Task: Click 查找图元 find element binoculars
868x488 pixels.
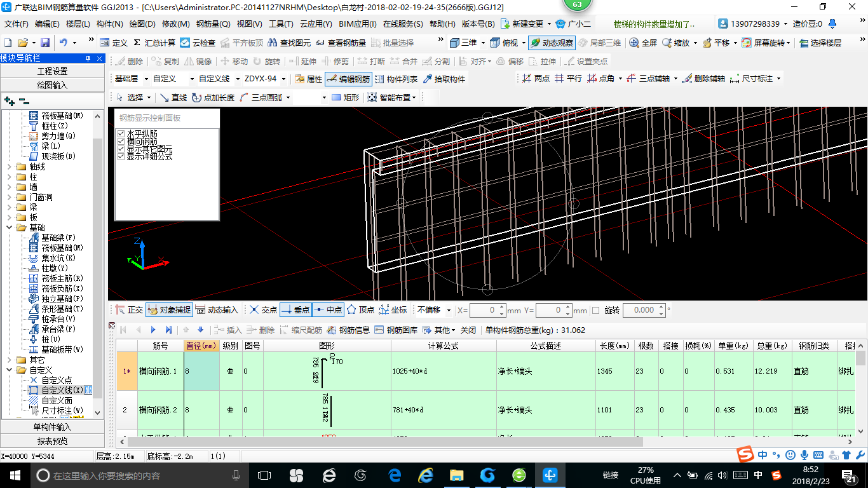Action: (290, 43)
